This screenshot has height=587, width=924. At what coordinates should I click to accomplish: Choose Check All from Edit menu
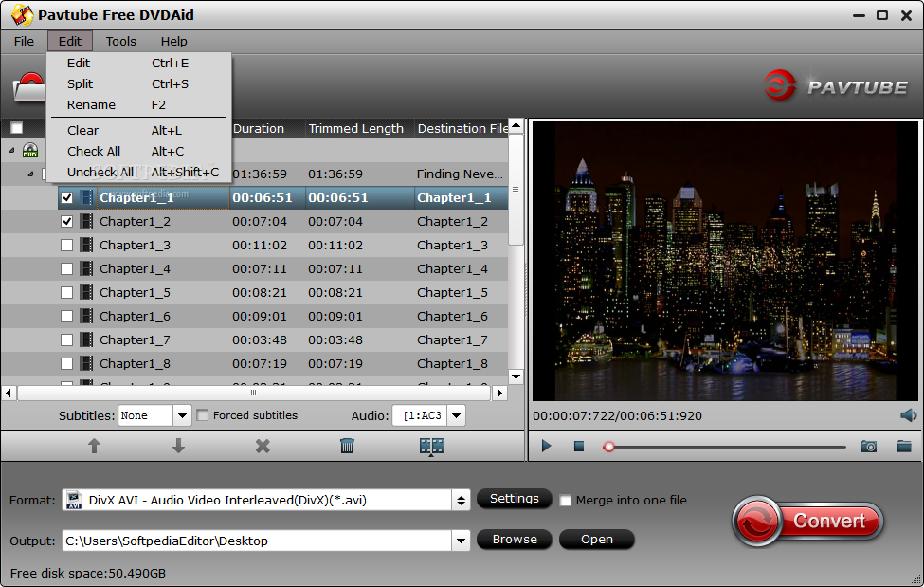coord(139,151)
